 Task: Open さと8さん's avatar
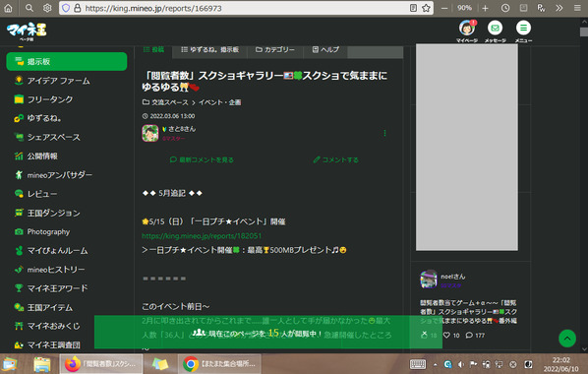(x=150, y=133)
